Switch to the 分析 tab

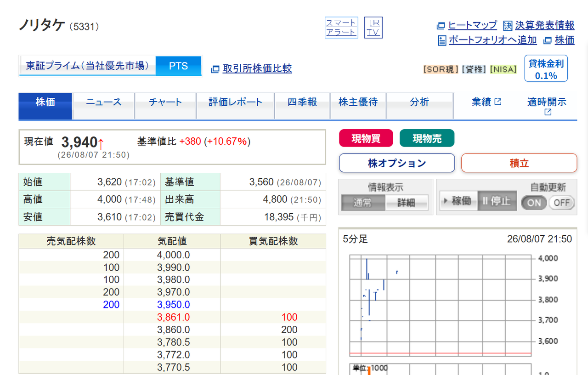(420, 106)
